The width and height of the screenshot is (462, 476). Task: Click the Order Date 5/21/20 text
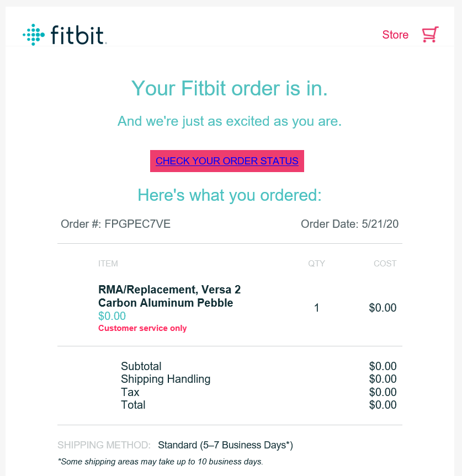(x=349, y=224)
